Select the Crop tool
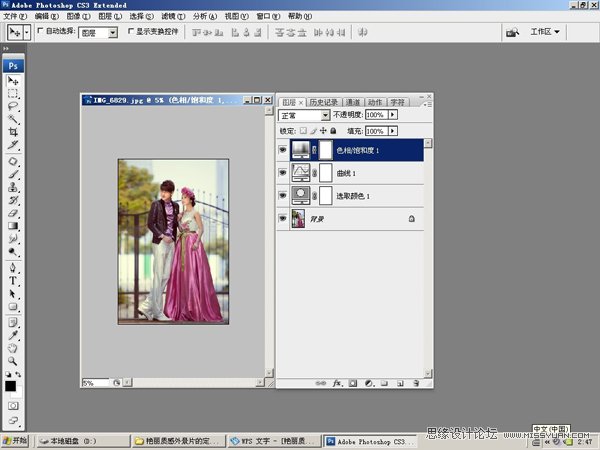The width and height of the screenshot is (600, 450). click(13, 131)
